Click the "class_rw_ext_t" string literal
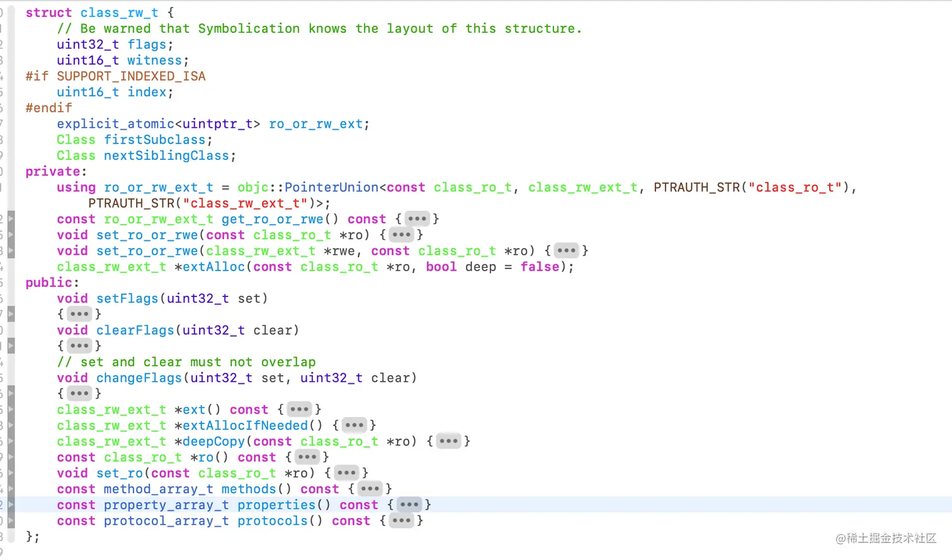Image resolution: width=952 pixels, height=560 pixels. click(245, 203)
